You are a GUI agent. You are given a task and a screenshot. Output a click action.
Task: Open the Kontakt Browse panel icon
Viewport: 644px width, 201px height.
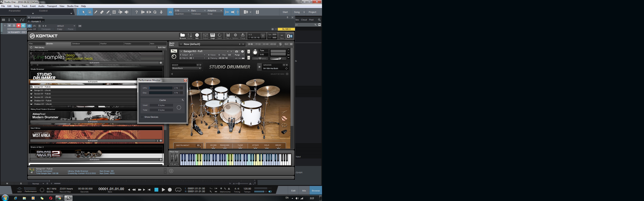click(x=182, y=36)
